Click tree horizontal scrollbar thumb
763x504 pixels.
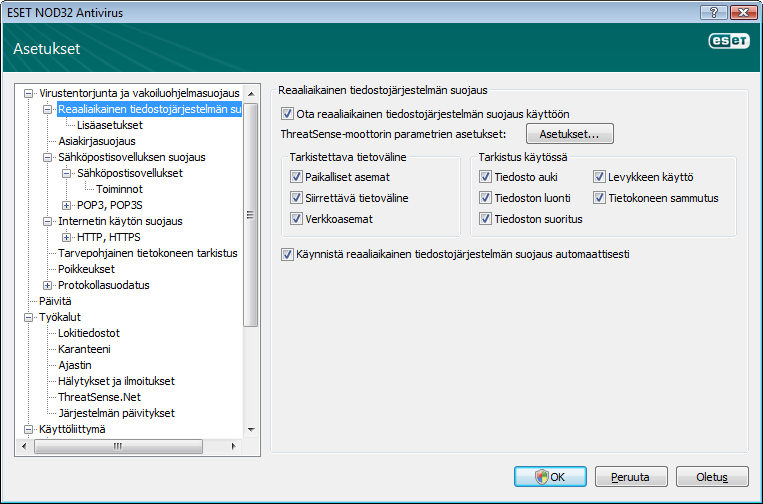(x=118, y=446)
